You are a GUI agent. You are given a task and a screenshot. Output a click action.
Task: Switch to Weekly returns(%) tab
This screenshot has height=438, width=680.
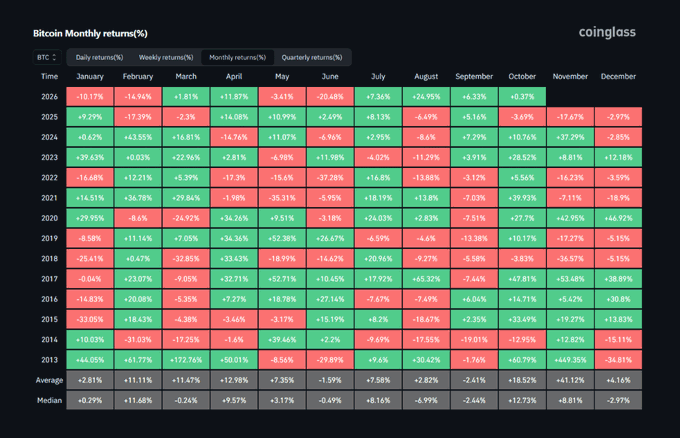(166, 57)
